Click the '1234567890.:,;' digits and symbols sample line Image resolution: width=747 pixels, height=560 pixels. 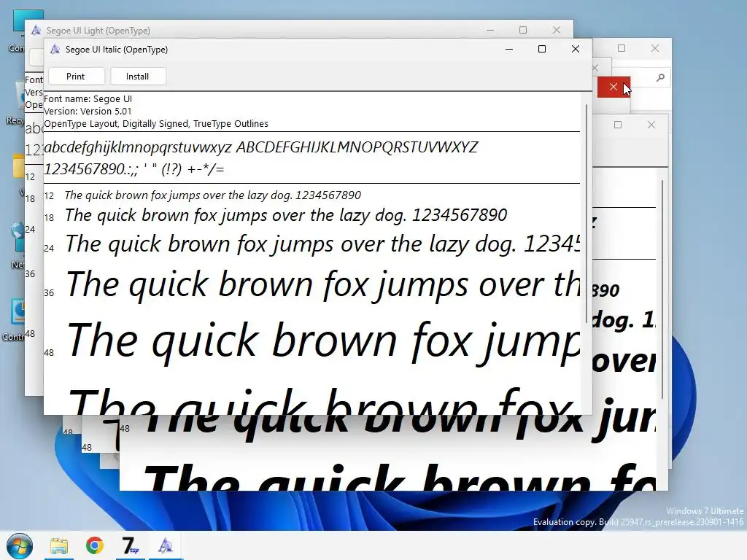coord(134,169)
